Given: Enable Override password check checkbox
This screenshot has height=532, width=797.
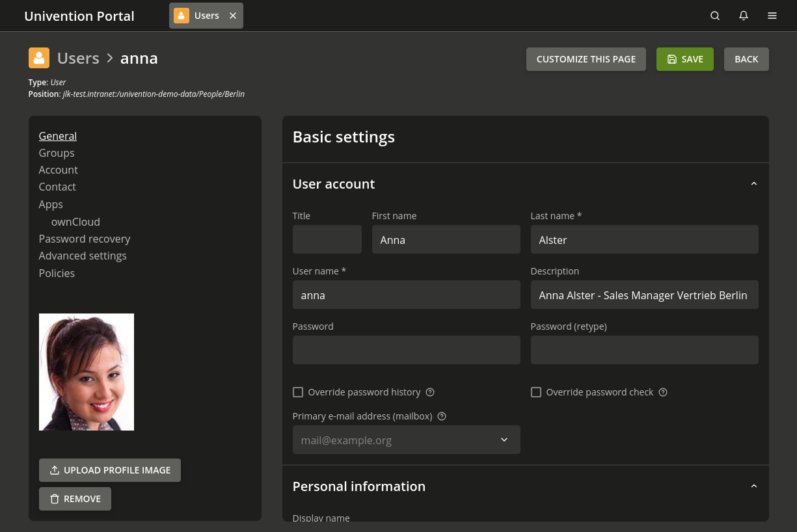Looking at the screenshot, I should pos(536,392).
